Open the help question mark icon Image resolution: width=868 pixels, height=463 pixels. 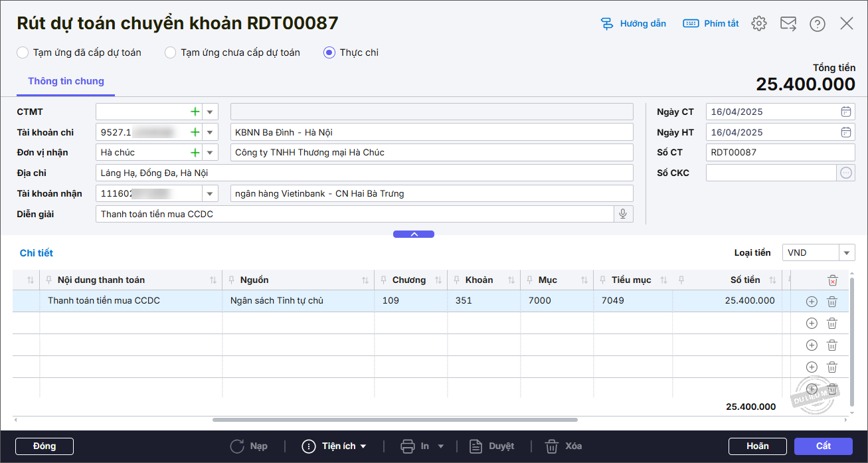[x=817, y=24]
